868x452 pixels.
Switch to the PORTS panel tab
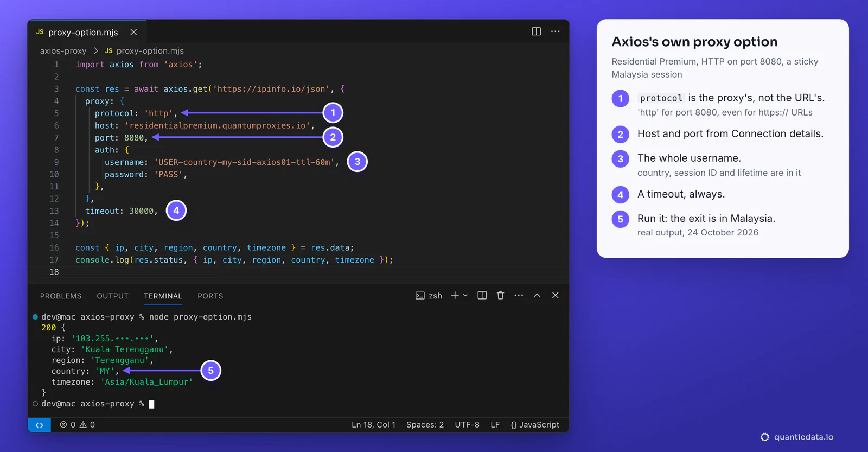(x=210, y=296)
